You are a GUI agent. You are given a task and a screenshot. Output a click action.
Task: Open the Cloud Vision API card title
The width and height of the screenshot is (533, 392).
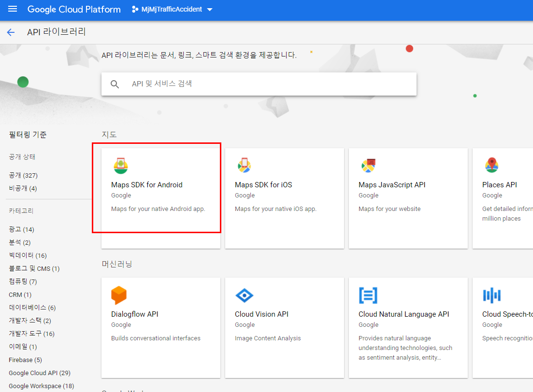coord(261,314)
